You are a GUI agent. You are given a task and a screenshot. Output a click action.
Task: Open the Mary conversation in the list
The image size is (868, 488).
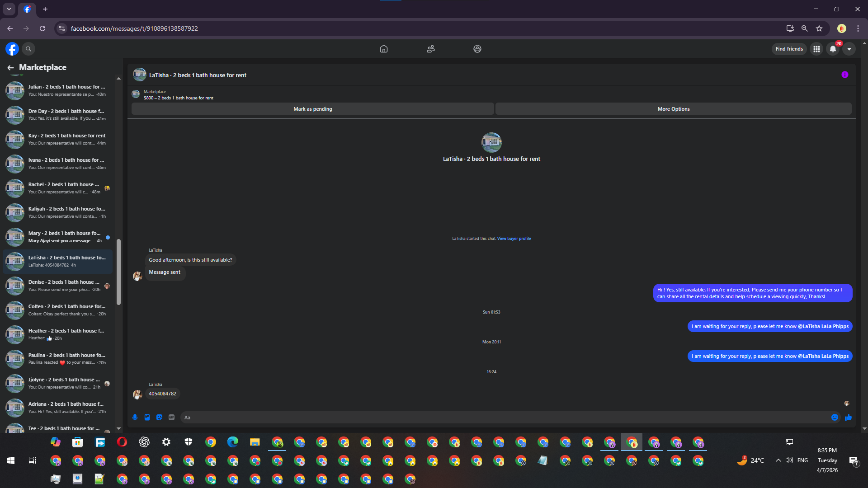coord(58,237)
